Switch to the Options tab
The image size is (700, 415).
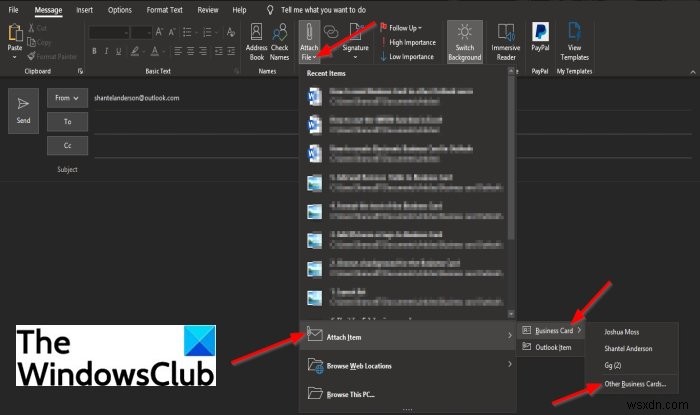(x=120, y=10)
